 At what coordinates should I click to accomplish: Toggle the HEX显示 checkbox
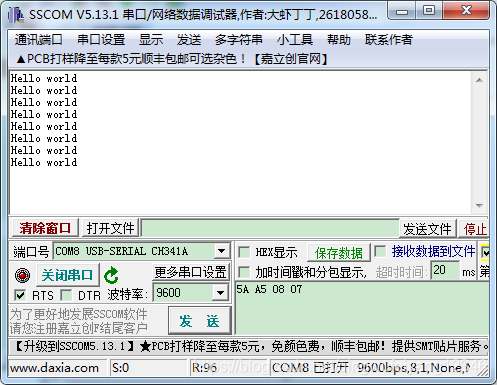tap(244, 252)
